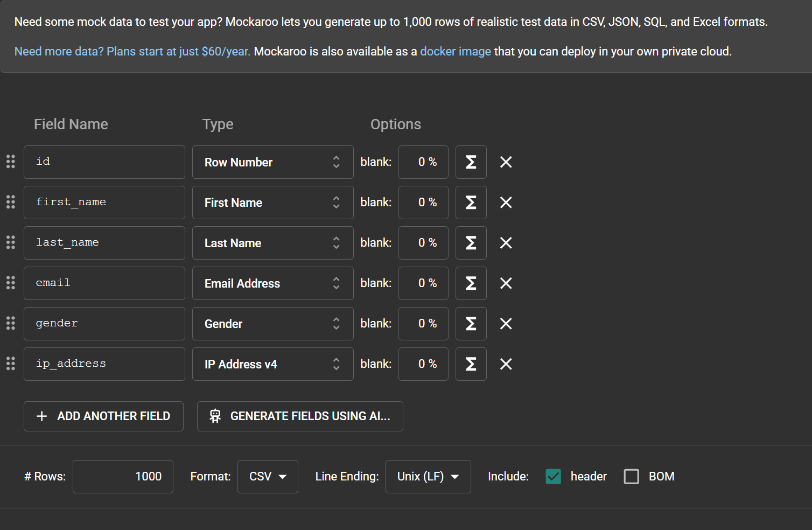Expand the Line Ending Unix (LF) dropdown
The image size is (812, 530).
pos(428,477)
